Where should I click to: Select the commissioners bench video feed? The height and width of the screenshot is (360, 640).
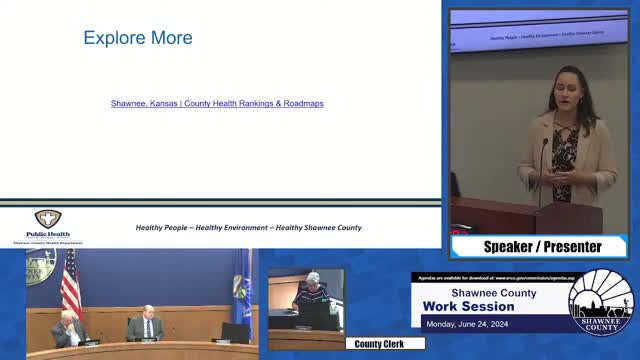[142, 304]
